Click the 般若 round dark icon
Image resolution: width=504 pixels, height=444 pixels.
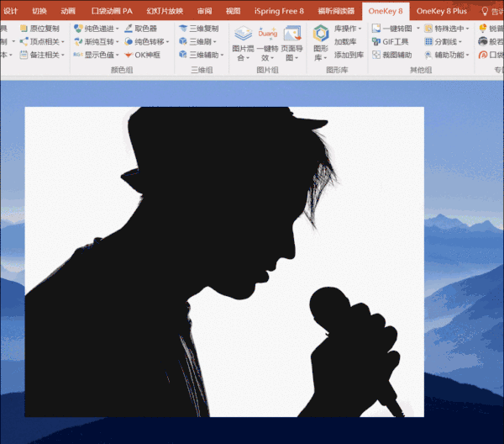pyautogui.click(x=482, y=41)
